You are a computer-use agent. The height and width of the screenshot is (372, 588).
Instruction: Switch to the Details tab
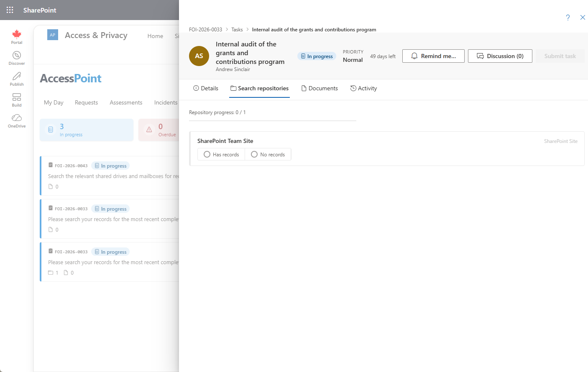click(x=206, y=89)
